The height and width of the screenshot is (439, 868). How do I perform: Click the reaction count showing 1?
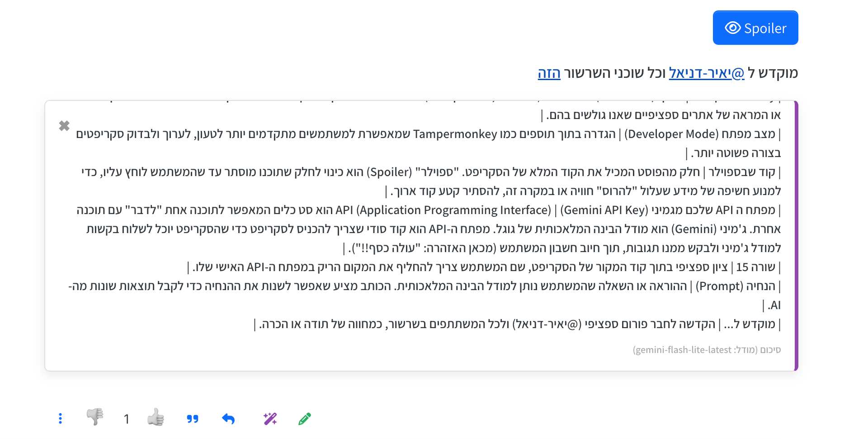click(x=127, y=419)
